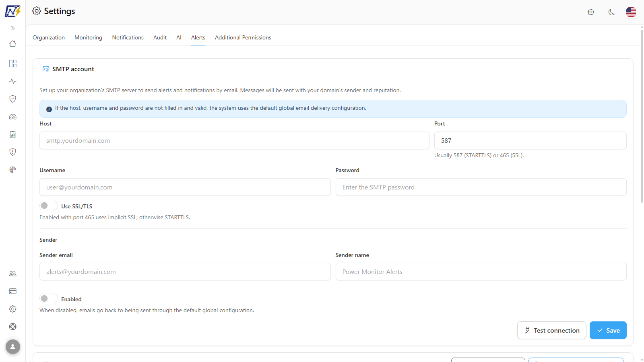Open the US flag language selector
Viewport: 644px width, 362px height.
pos(631,12)
